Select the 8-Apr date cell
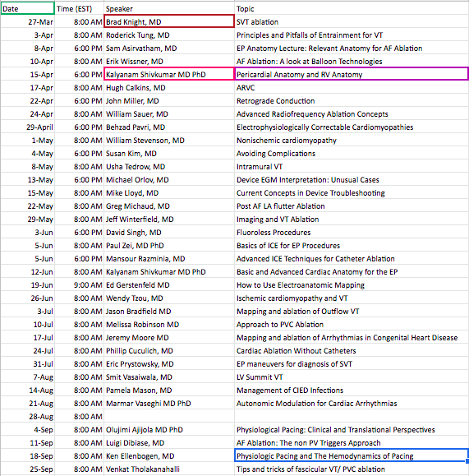The image size is (469, 476). [28, 48]
